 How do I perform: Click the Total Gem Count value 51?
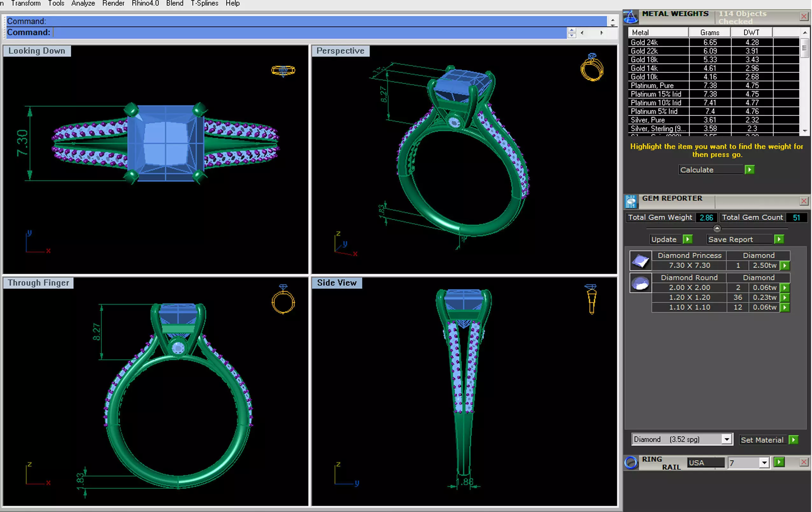pyautogui.click(x=796, y=217)
